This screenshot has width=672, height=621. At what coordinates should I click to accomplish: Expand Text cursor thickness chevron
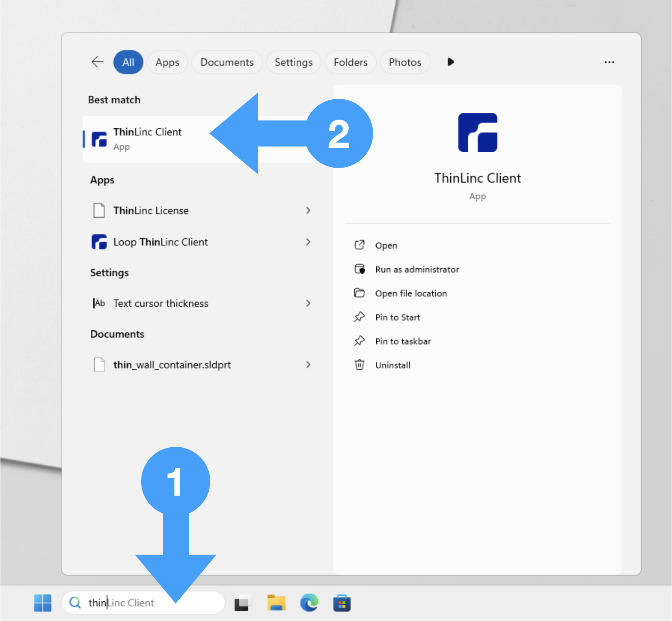pos(308,304)
